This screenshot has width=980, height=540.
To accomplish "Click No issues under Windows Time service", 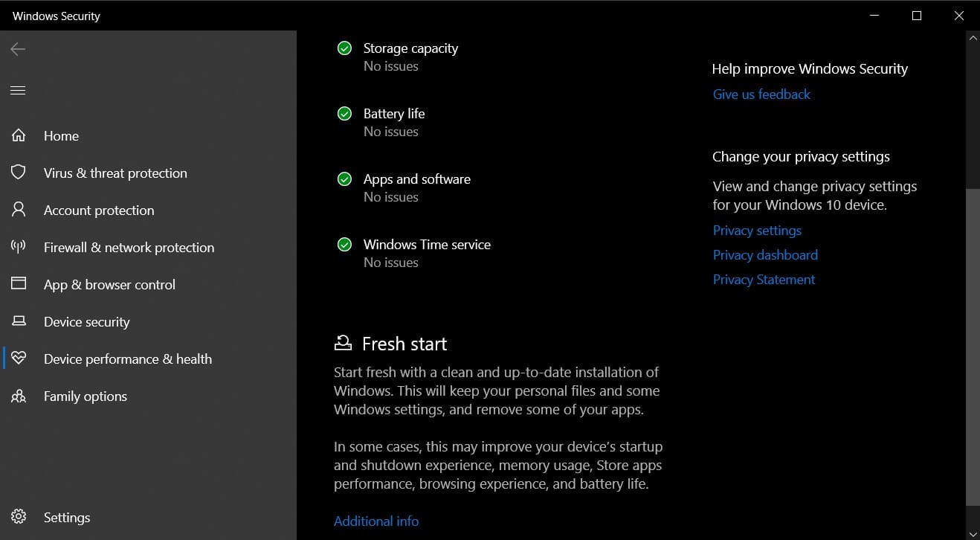I will [x=391, y=263].
